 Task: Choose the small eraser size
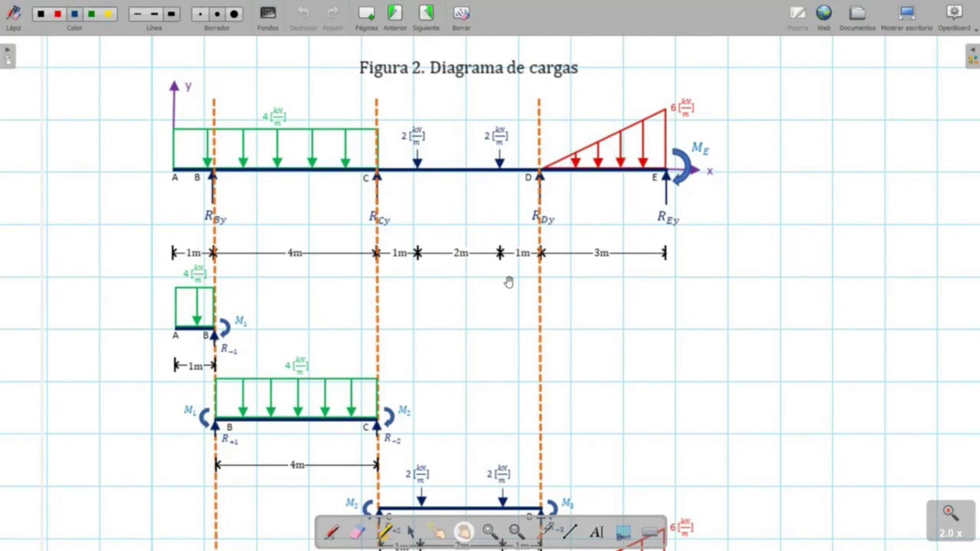click(201, 14)
